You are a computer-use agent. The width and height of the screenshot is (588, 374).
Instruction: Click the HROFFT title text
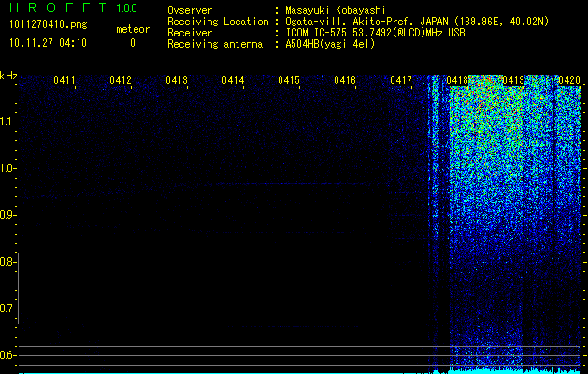coord(58,7)
